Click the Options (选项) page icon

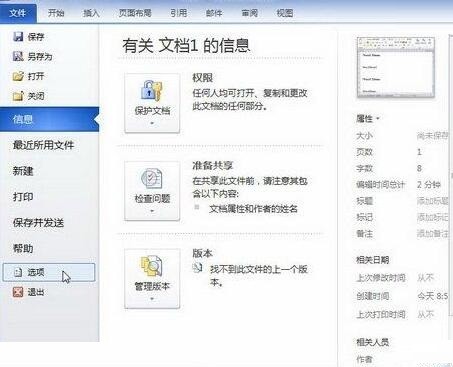[18, 272]
